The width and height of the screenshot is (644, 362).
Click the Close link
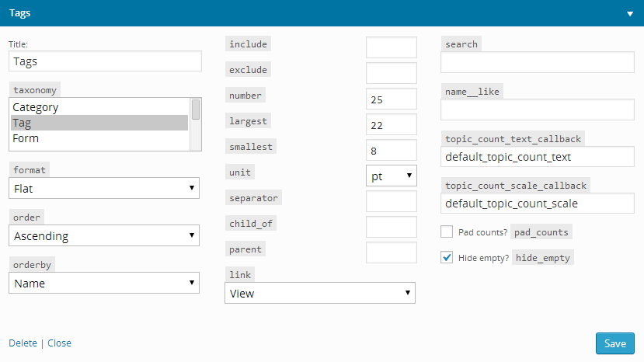click(60, 343)
